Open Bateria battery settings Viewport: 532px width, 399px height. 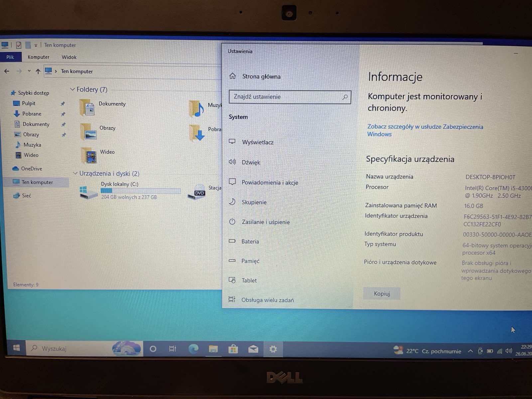[244, 241]
